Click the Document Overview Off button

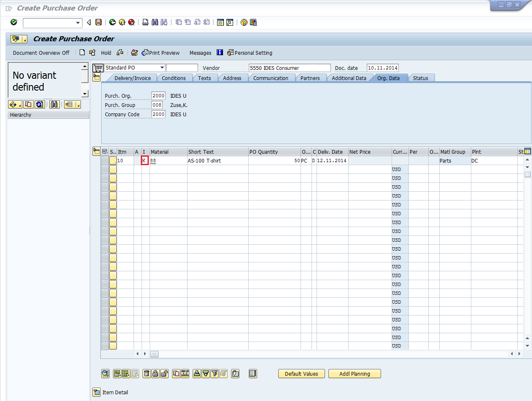tap(41, 53)
